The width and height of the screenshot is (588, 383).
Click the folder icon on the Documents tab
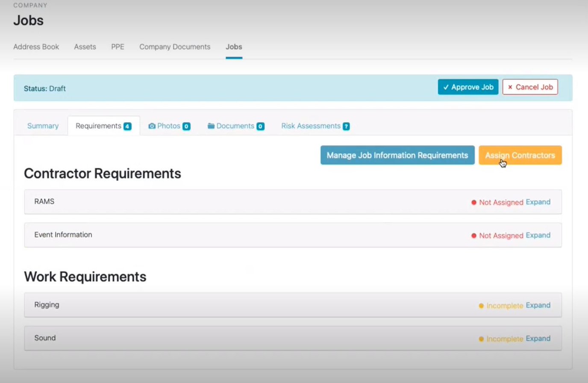tap(211, 126)
